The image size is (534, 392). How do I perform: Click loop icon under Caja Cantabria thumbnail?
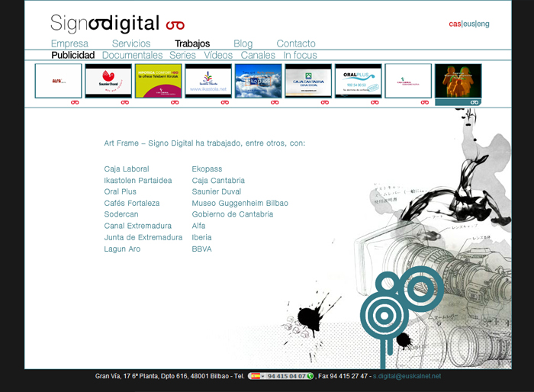coord(325,102)
